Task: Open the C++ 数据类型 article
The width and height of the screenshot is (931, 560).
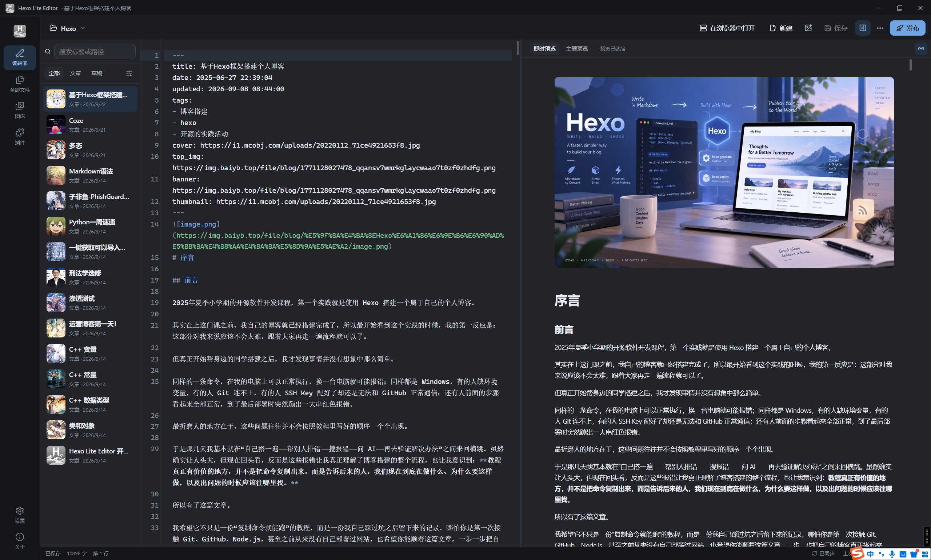Action: [x=90, y=404]
